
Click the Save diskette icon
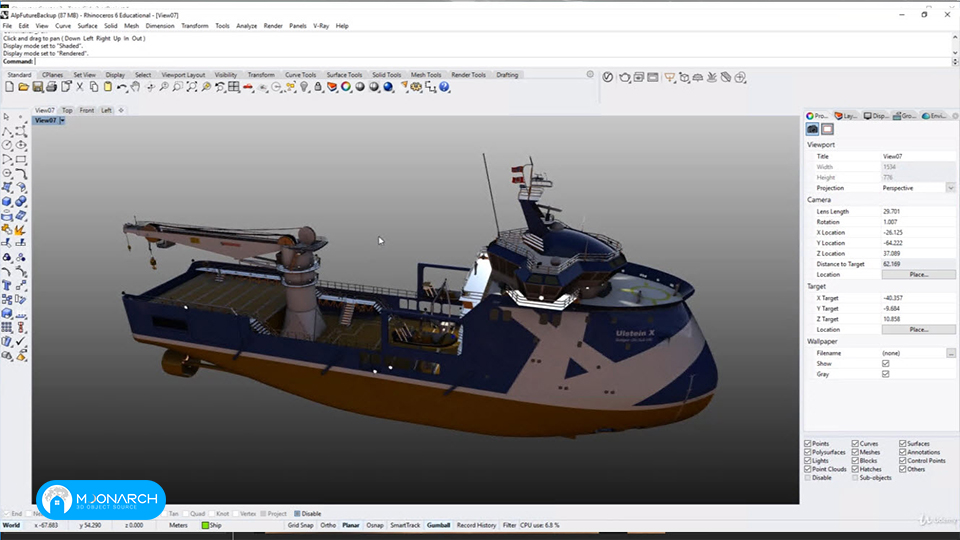pyautogui.click(x=37, y=88)
